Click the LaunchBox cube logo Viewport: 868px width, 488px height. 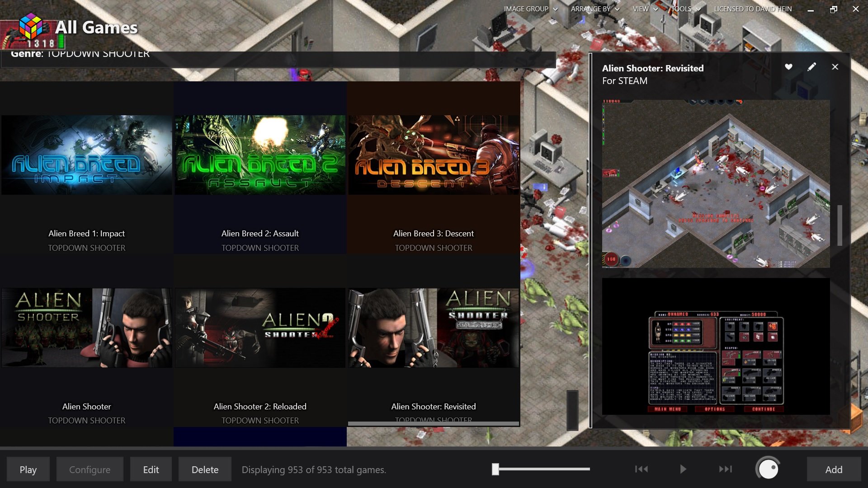click(x=31, y=27)
